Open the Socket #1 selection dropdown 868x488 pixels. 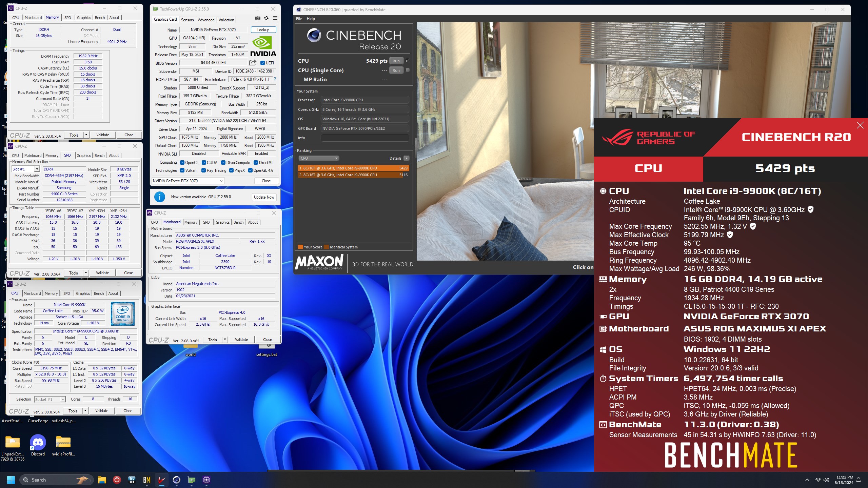[x=50, y=400]
